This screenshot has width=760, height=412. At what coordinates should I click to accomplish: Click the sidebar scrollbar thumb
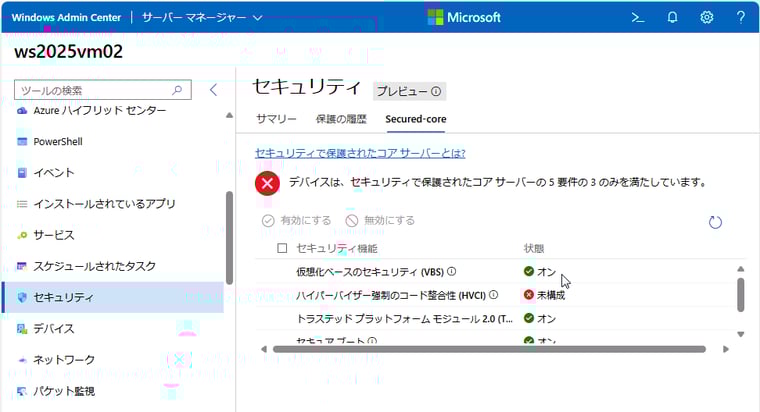(229, 238)
